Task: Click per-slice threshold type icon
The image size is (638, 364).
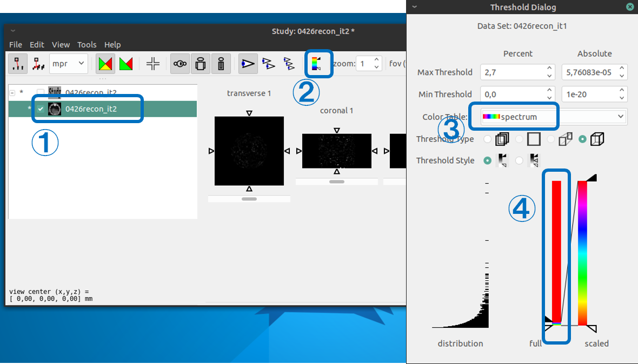Action: click(x=502, y=139)
